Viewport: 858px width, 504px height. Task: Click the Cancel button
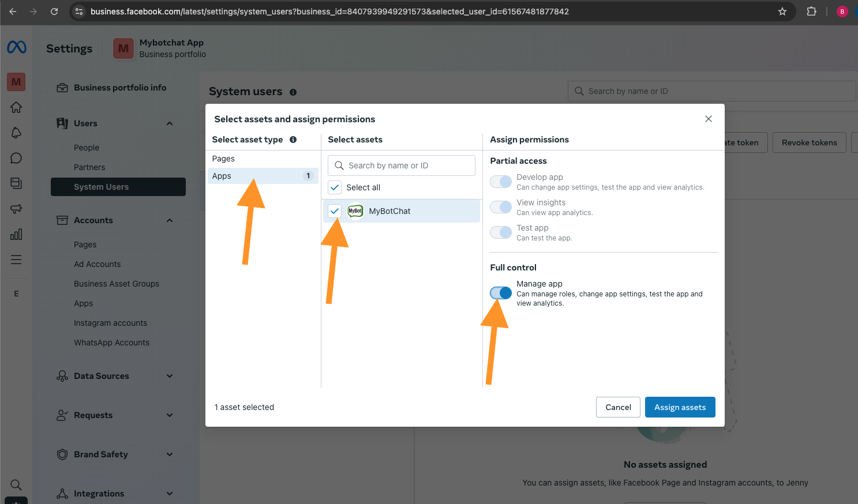[618, 407]
